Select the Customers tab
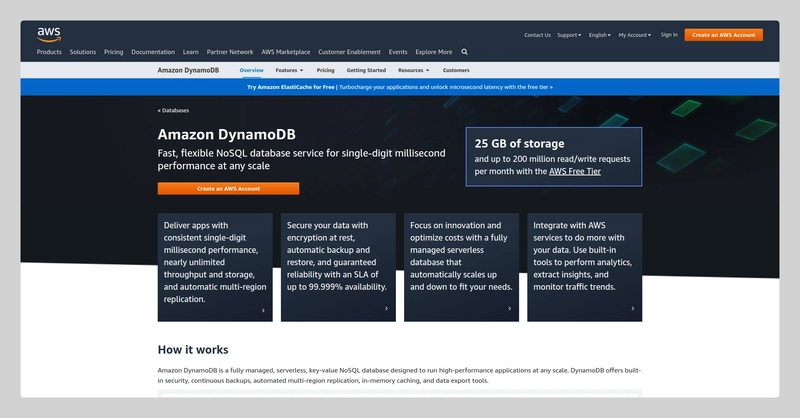This screenshot has height=418, width=800. click(x=456, y=70)
